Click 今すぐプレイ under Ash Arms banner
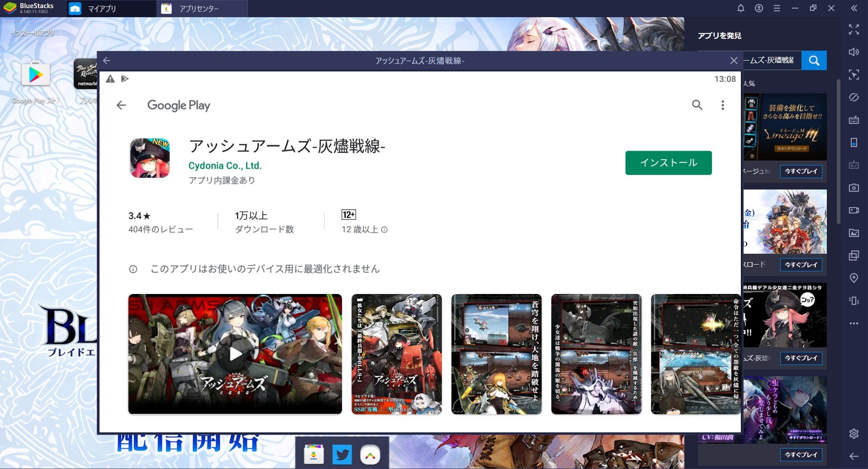Image resolution: width=868 pixels, height=469 pixels. click(801, 358)
